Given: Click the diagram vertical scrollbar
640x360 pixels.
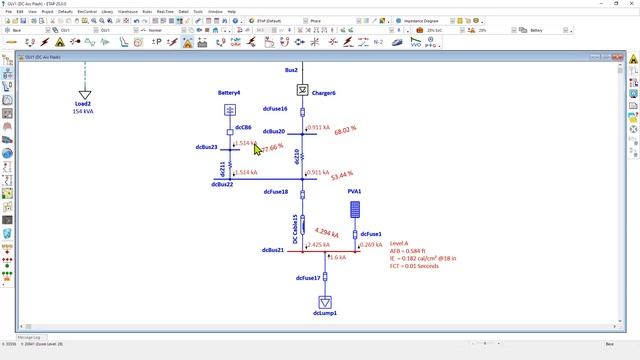Looking at the screenshot, I should pyautogui.click(x=620, y=192).
